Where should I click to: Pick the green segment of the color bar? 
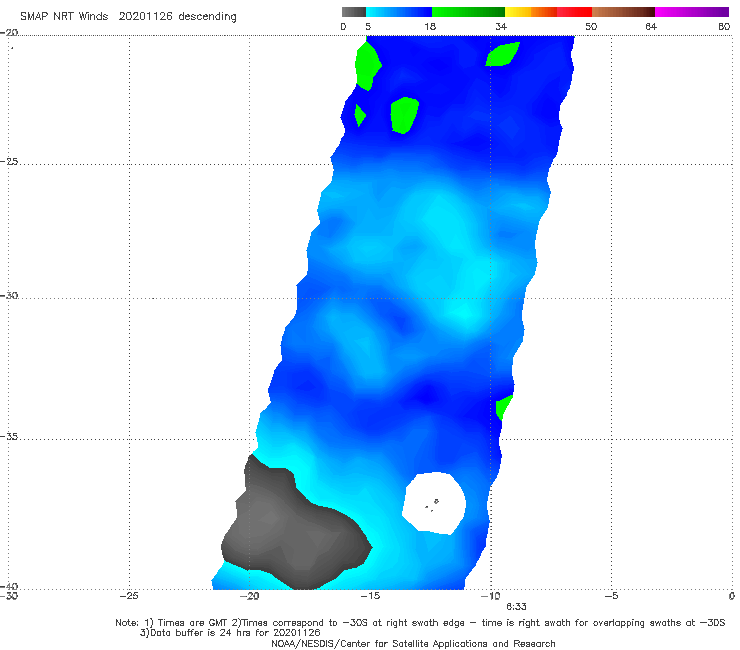point(468,12)
